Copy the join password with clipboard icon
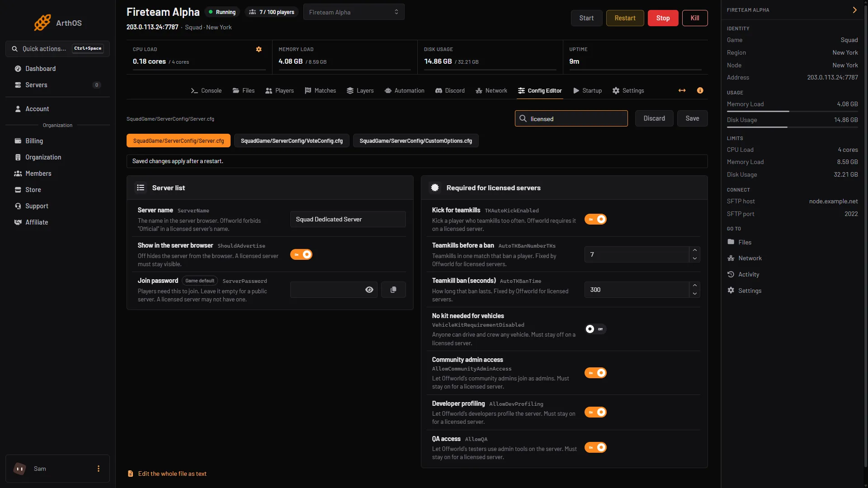Image resolution: width=868 pixels, height=488 pixels. [393, 290]
